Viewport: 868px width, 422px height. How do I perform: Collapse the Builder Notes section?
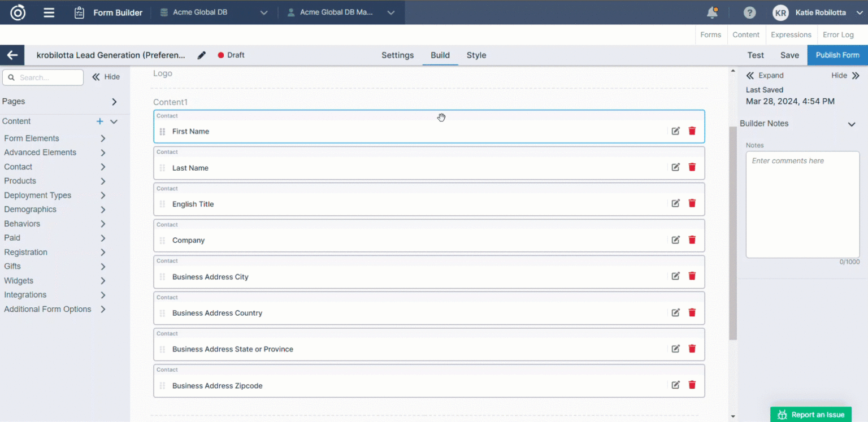(851, 124)
